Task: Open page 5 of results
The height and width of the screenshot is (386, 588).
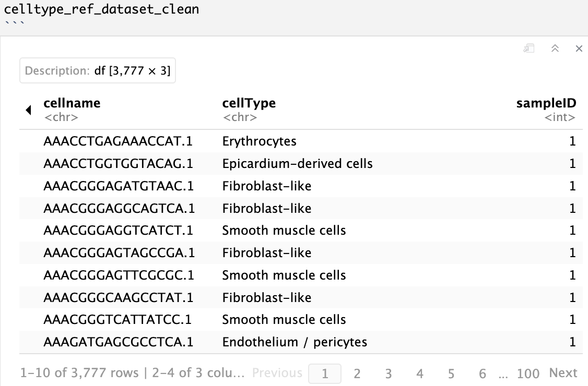Action: point(451,373)
